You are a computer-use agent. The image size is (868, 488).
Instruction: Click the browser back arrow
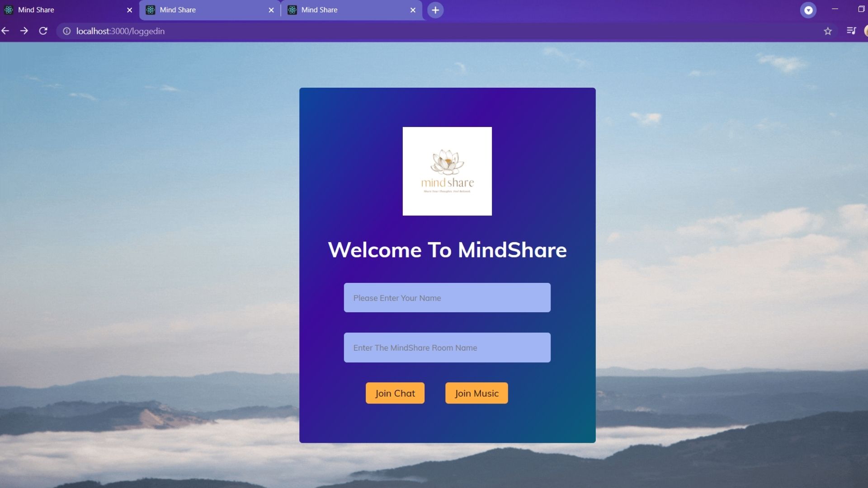coord(5,31)
